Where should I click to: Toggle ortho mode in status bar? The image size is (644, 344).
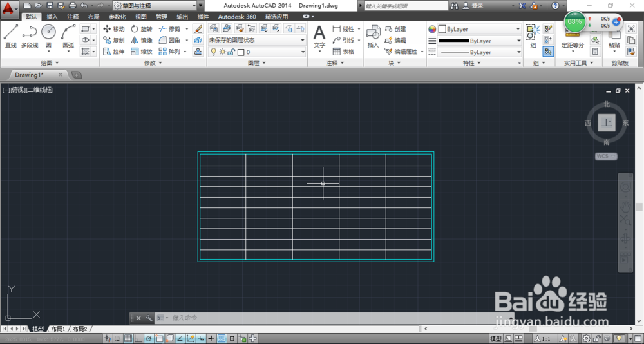138,339
